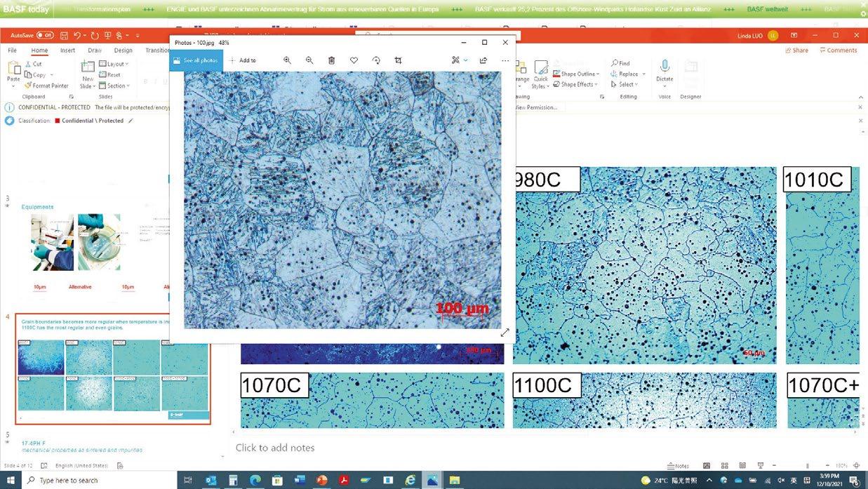This screenshot has width=868, height=489.
Task: Save the presentation via the floppy disk icon
Action: pos(64,35)
